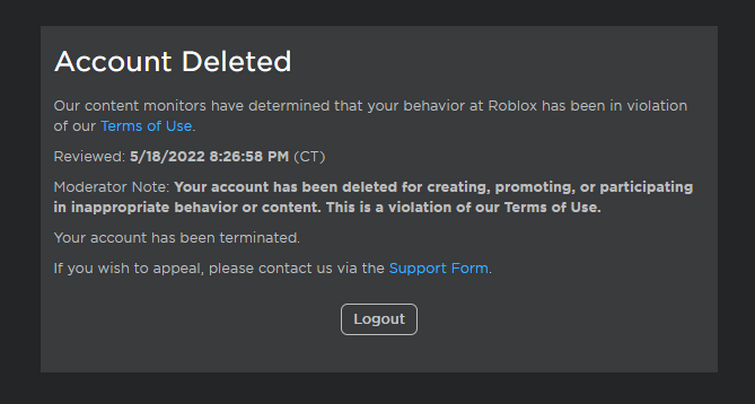Click the (CT) timezone text
Screen dimensions: 755x404
(x=309, y=156)
